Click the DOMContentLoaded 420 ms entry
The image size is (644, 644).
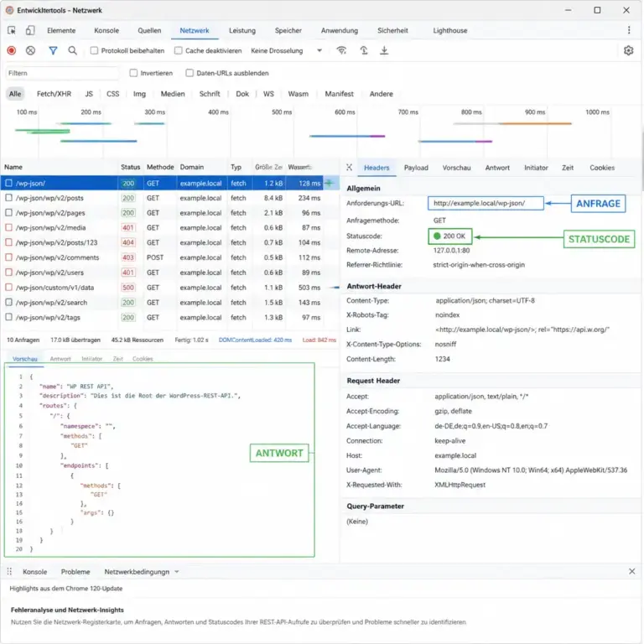click(x=255, y=340)
